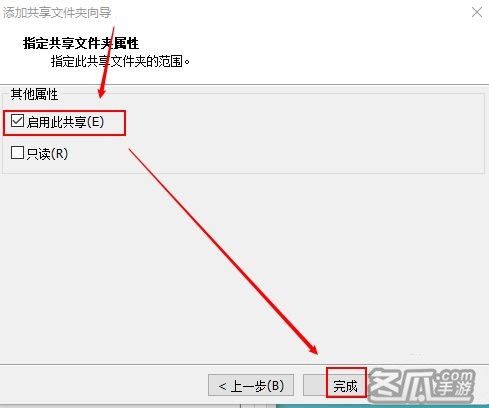Untick the 启用此共享(E) checkbox

click(x=17, y=121)
